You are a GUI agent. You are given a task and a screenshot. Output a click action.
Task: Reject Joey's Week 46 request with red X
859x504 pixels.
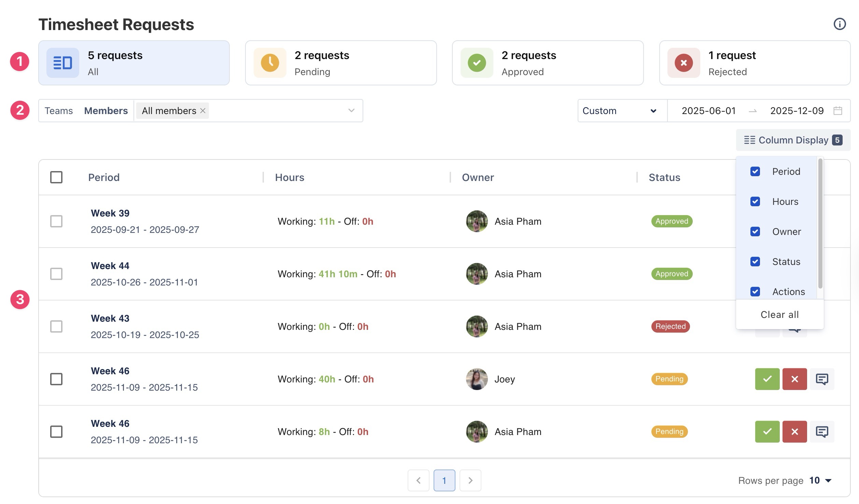pos(794,379)
